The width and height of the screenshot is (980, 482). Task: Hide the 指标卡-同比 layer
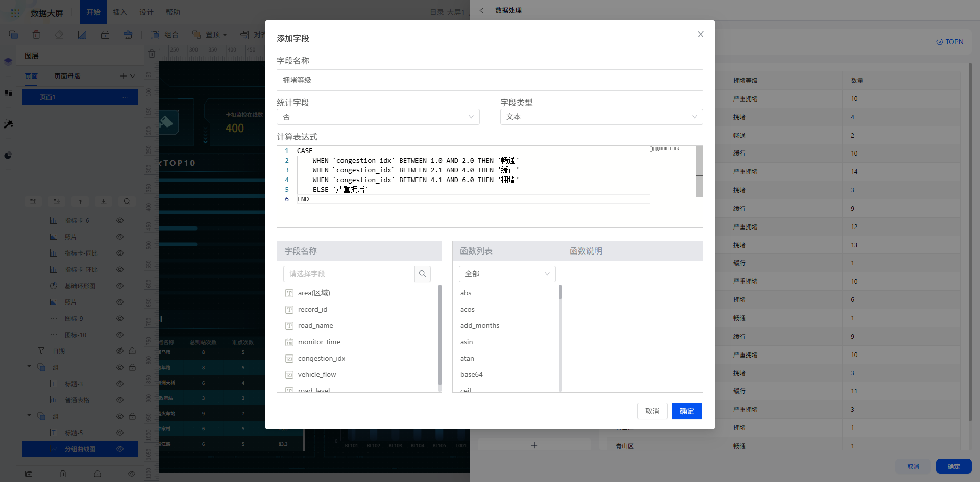[120, 253]
